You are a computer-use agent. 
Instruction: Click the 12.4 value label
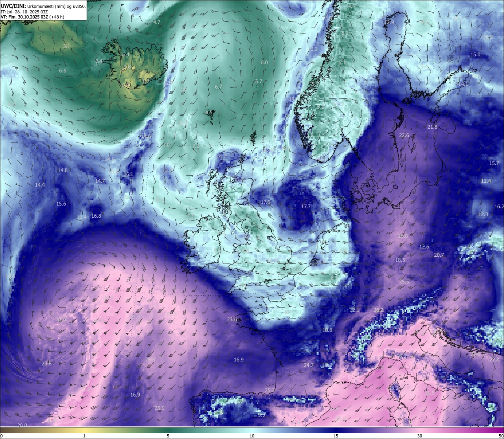pyautogui.click(x=486, y=181)
